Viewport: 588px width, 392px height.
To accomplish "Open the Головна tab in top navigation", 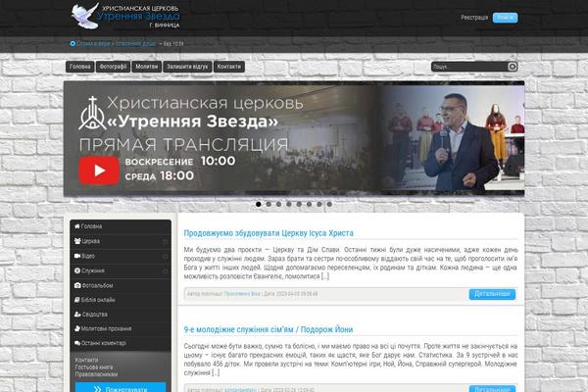I will click(80, 67).
